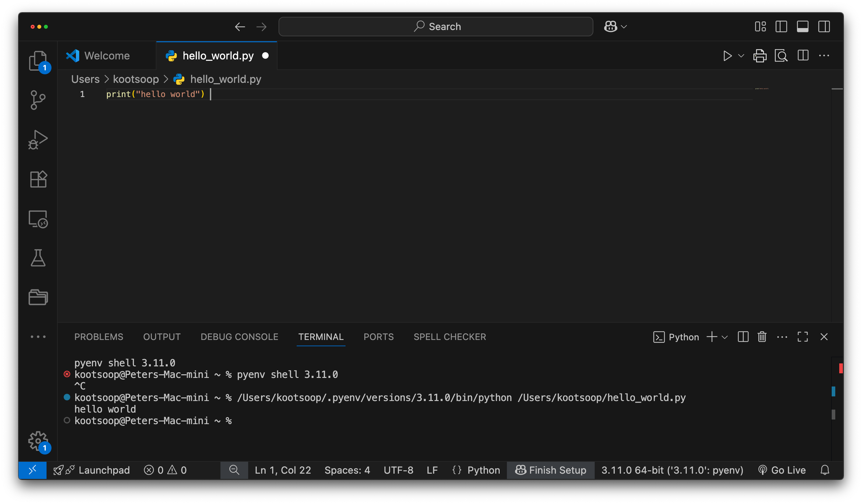This screenshot has height=504, width=862.
Task: Open terminal panel more actions ellipsis
Action: pos(782,337)
